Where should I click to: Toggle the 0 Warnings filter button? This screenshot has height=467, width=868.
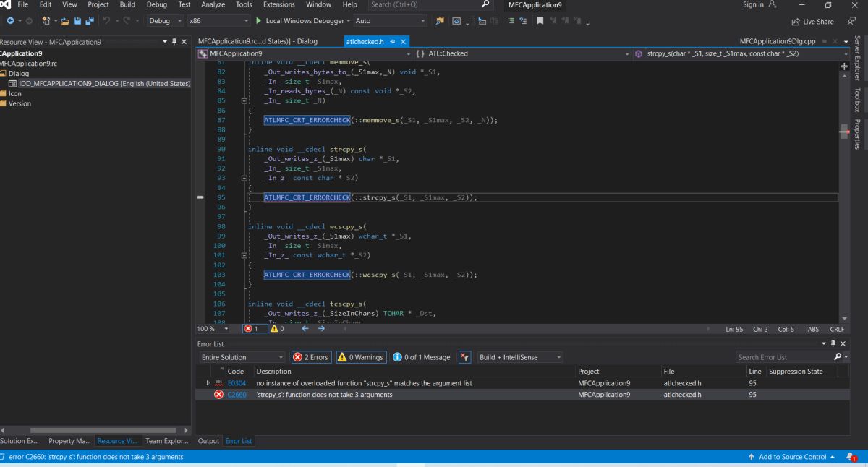coord(360,357)
